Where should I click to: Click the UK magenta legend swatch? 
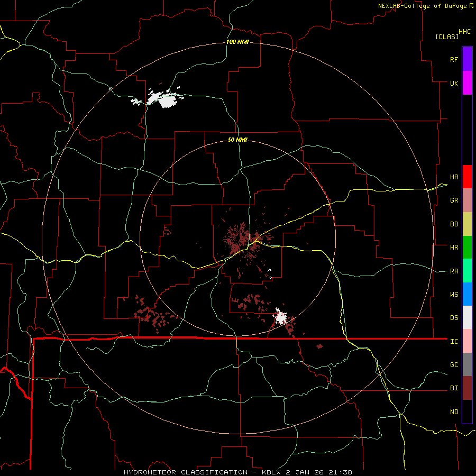point(467,83)
